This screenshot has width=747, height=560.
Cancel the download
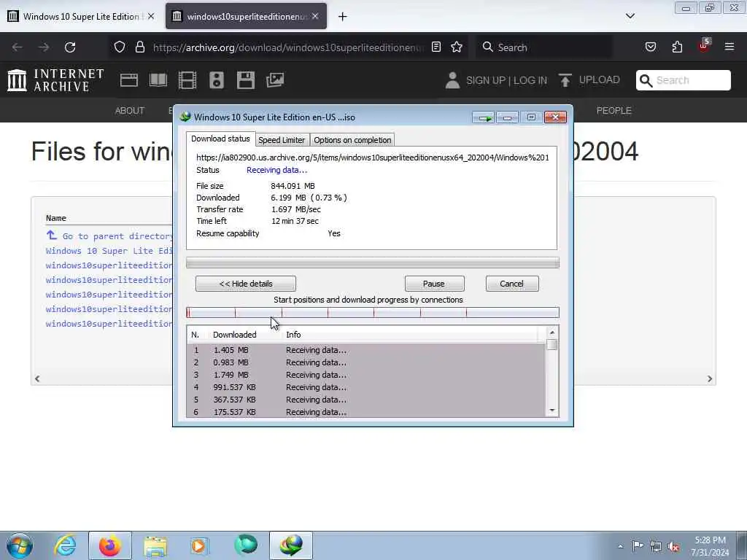point(512,284)
